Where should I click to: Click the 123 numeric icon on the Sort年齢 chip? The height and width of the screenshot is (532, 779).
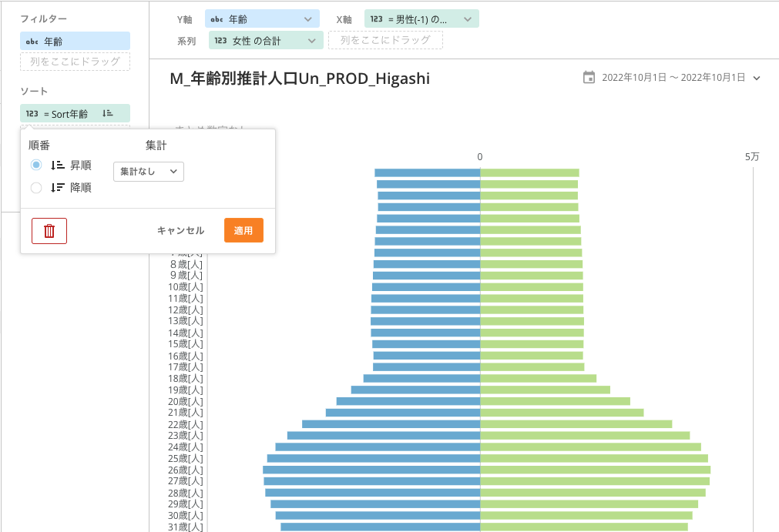(32, 112)
